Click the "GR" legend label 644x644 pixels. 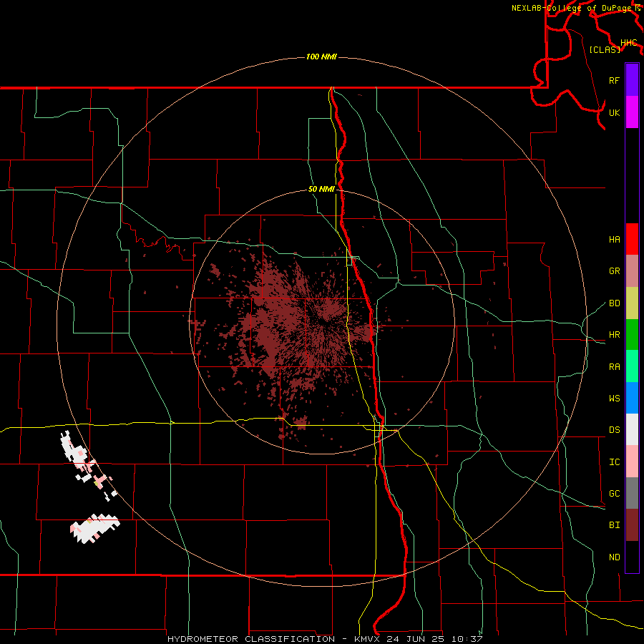(x=614, y=271)
